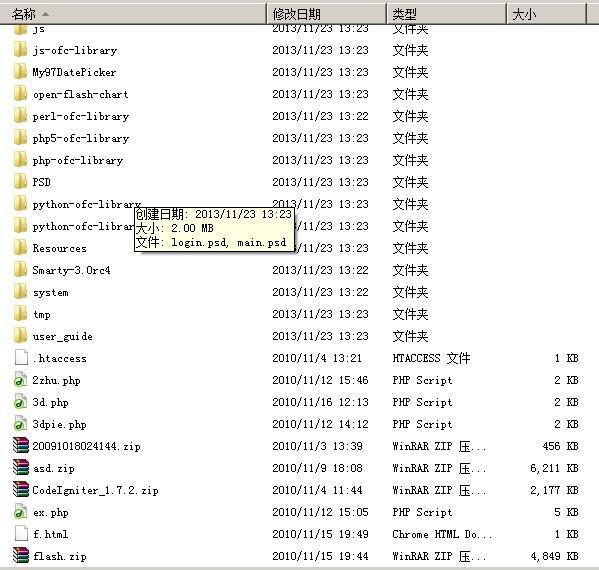This screenshot has width=599, height=570.
Task: Click the f.html document icon
Action: [21, 534]
